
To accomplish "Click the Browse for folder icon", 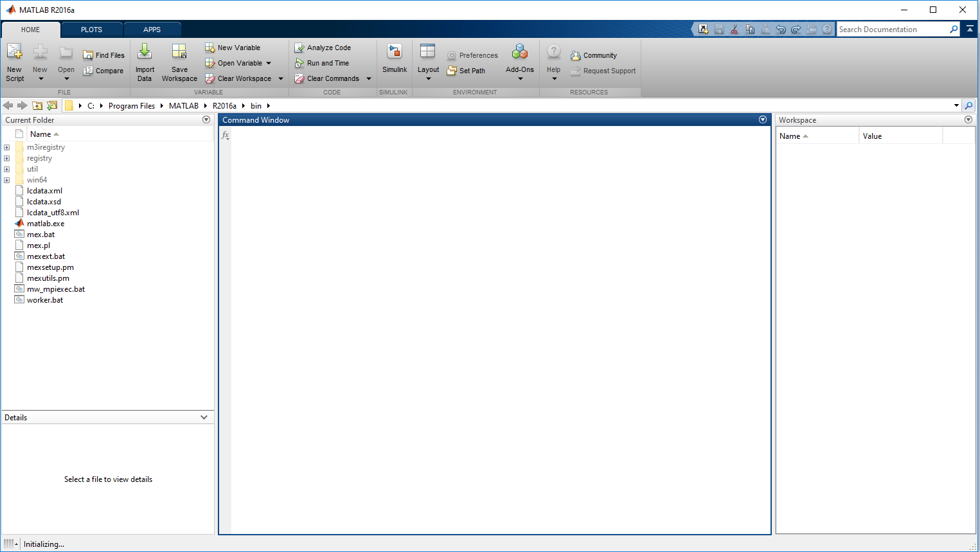I will point(52,105).
